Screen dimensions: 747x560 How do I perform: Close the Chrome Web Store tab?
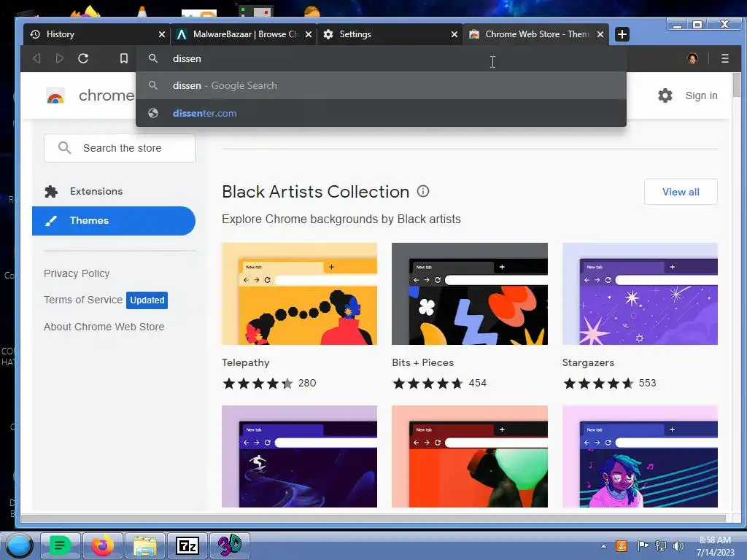[x=600, y=34]
